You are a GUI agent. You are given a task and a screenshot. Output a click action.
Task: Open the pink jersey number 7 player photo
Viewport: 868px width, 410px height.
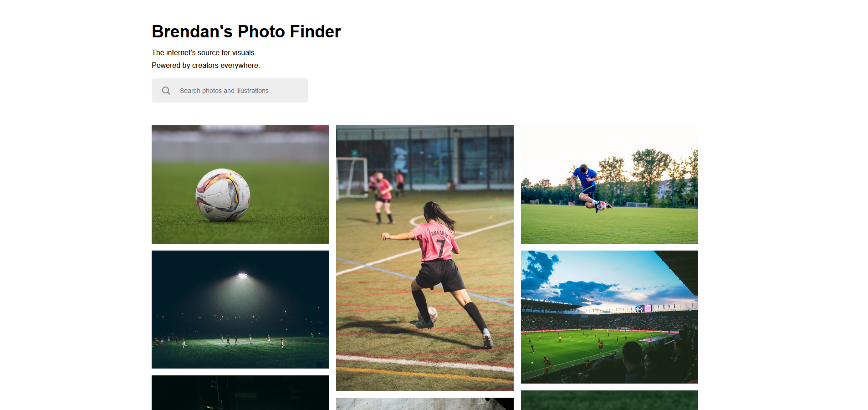point(425,258)
